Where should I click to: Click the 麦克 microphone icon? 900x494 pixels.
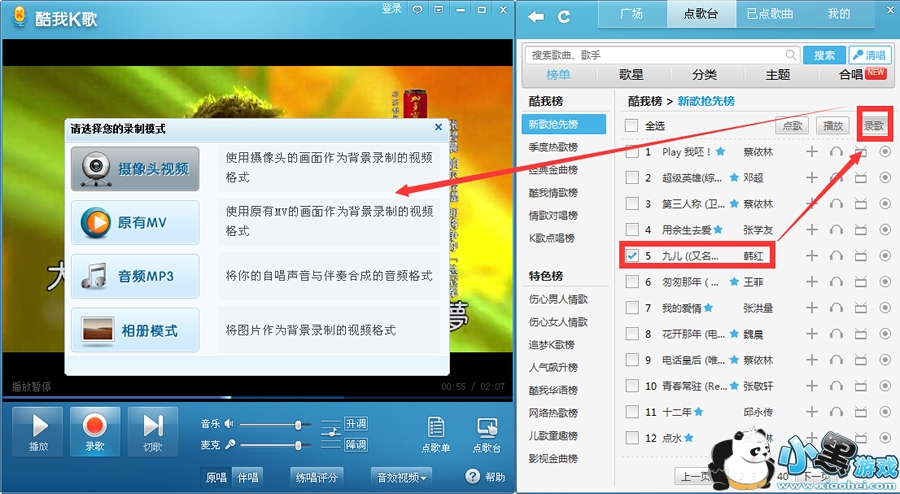230,445
